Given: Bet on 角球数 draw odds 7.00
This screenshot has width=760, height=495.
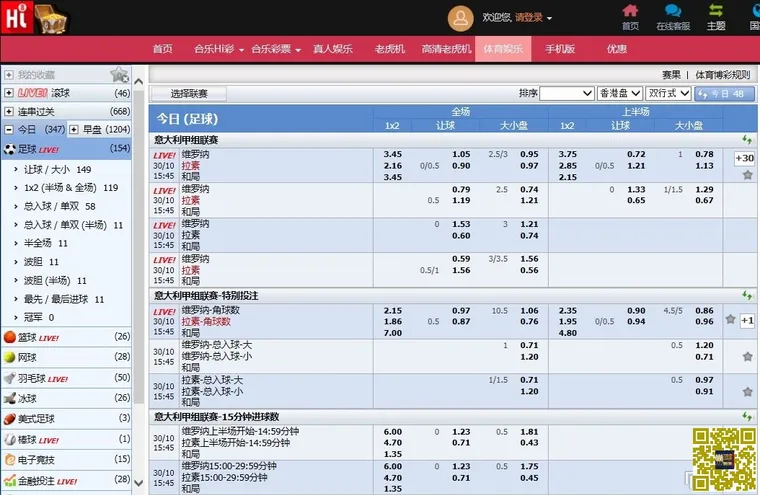Looking at the screenshot, I should (x=393, y=333).
